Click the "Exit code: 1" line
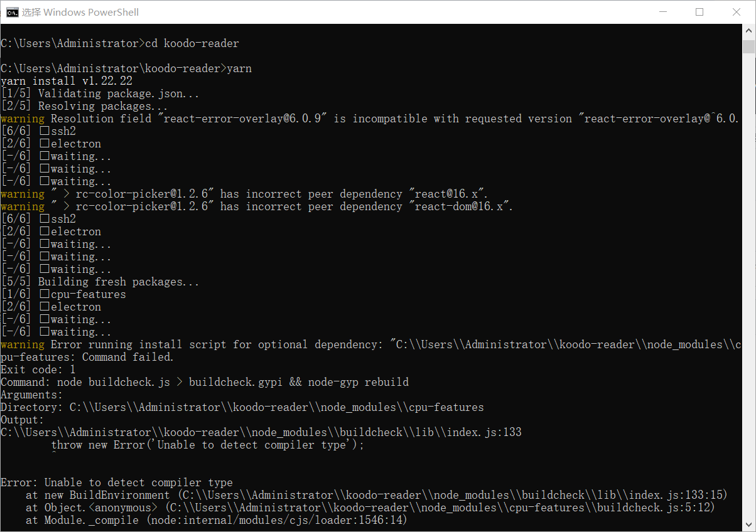Image resolution: width=756 pixels, height=532 pixels. pos(38,370)
